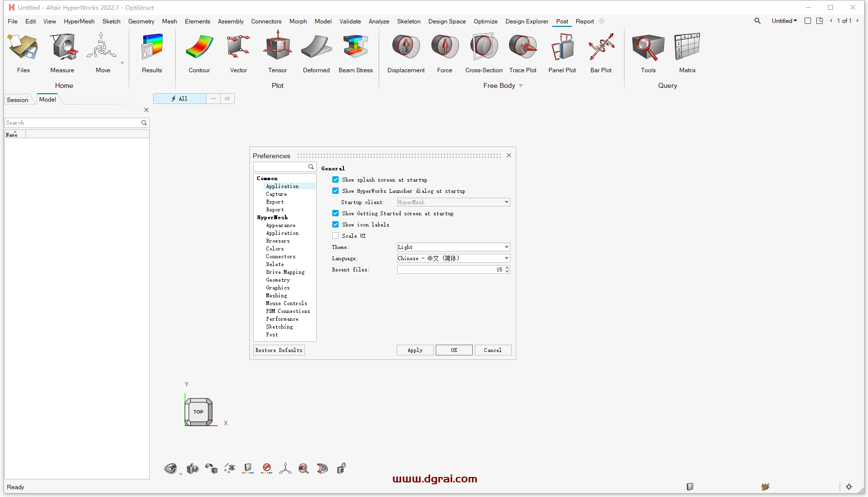Toggle Show HyperWorks Launcher dialog at startup

(x=335, y=191)
